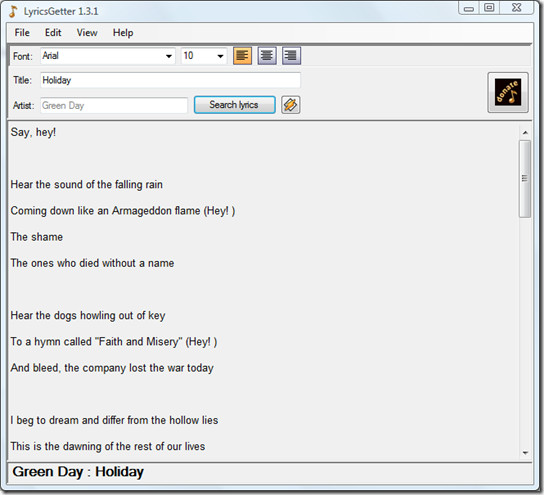
Task: Click the donate music note button
Action: [x=508, y=92]
